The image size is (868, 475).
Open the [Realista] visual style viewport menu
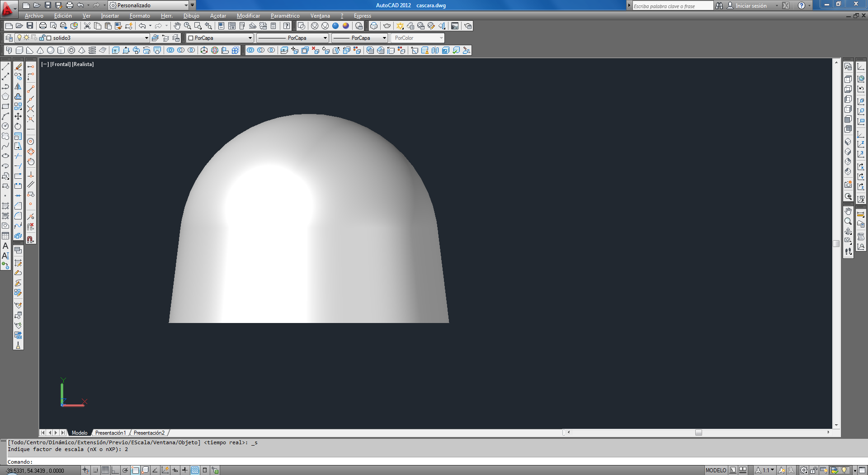[x=83, y=64]
